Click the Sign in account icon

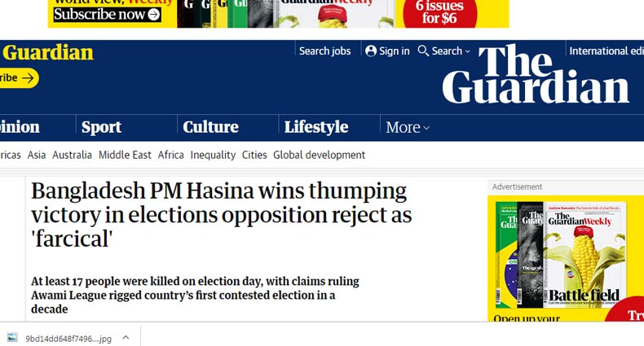(371, 51)
